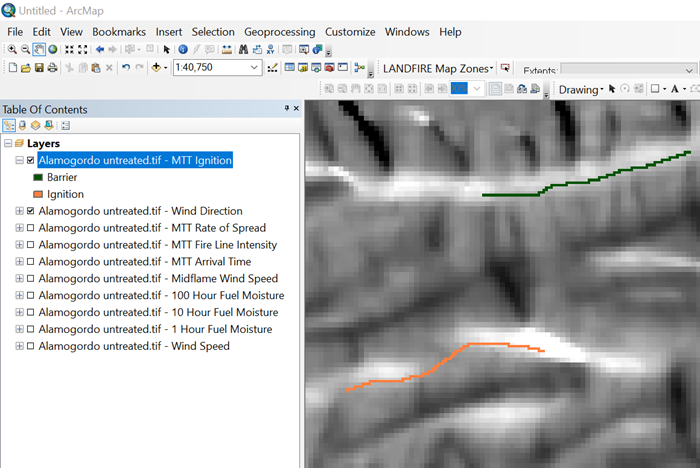Screen dimensions: 700x468
Task: Print the map
Action: (x=53, y=68)
